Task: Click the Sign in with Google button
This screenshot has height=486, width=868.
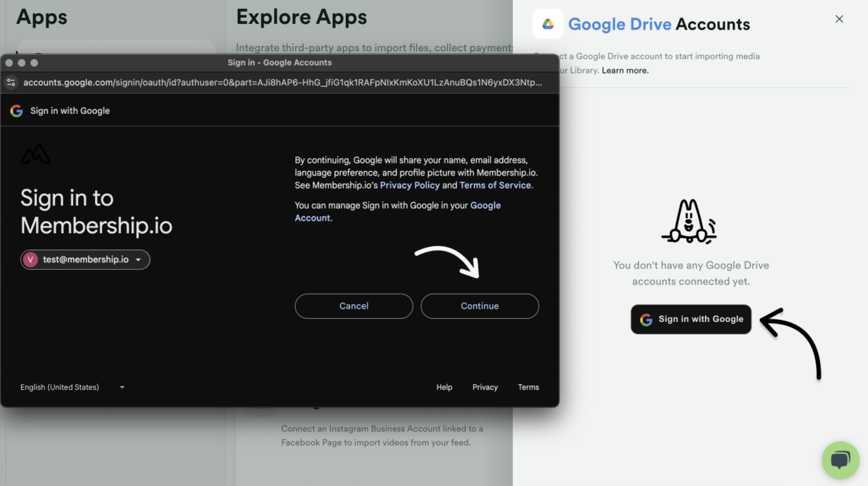Action: [691, 319]
